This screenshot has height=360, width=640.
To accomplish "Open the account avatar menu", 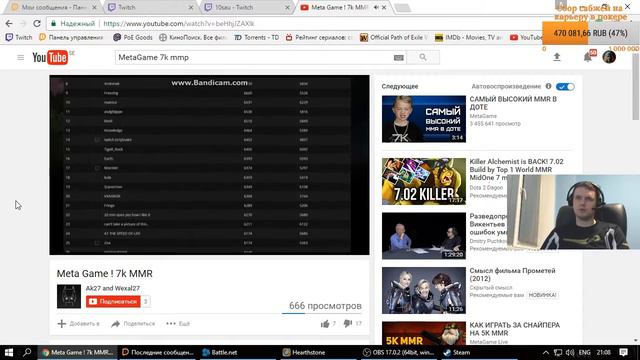I will pos(609,57).
